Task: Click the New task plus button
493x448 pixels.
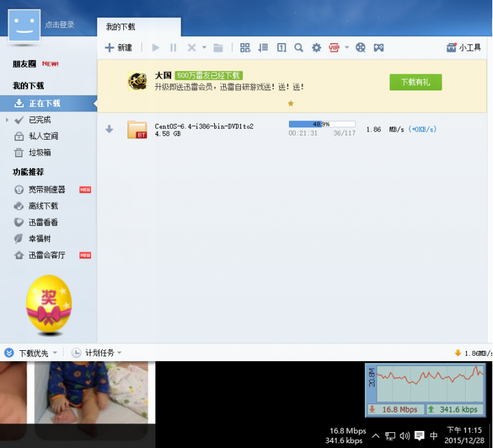Action: 118,48
